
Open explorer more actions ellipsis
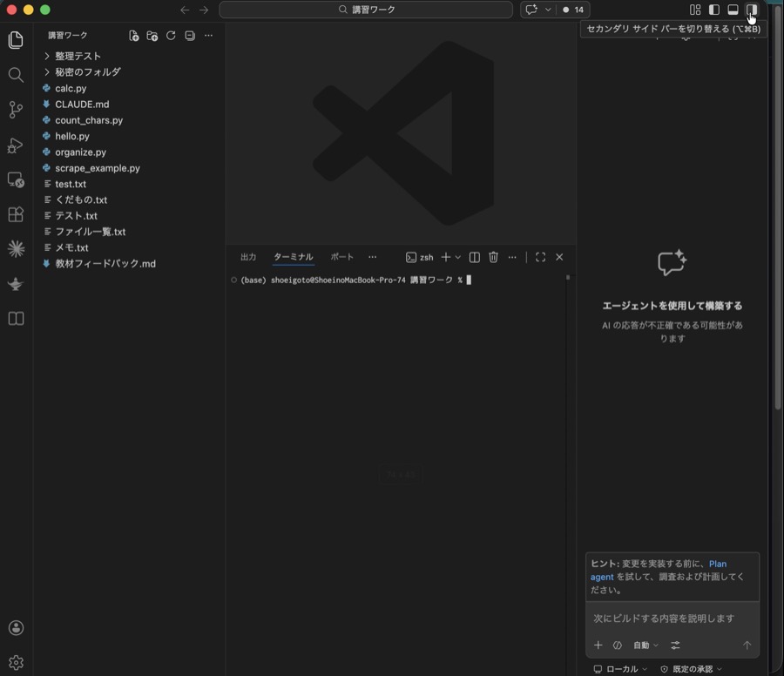pos(208,36)
